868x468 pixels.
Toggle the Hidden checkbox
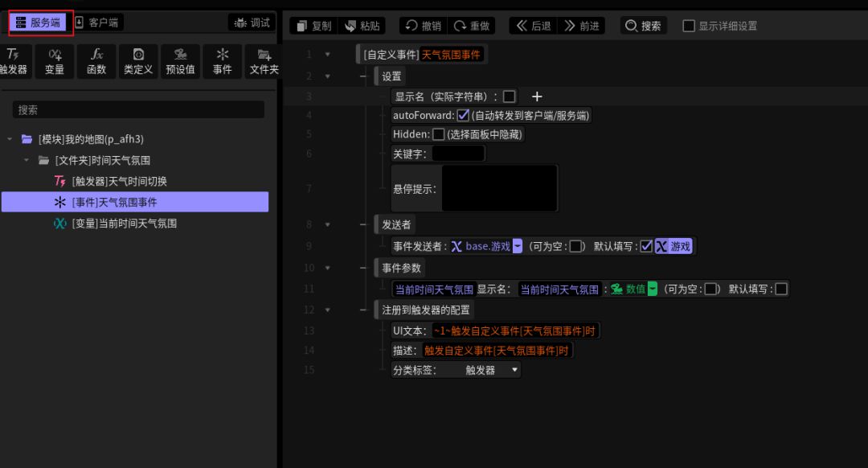pyautogui.click(x=439, y=134)
